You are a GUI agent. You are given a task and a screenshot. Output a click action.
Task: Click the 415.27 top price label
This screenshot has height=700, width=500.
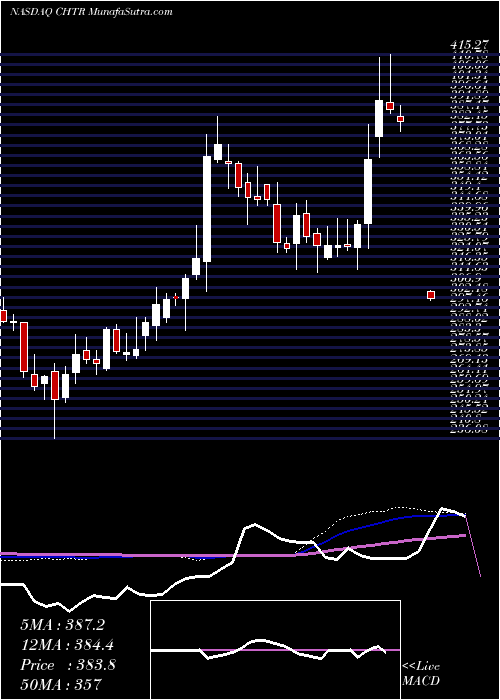pyautogui.click(x=468, y=45)
